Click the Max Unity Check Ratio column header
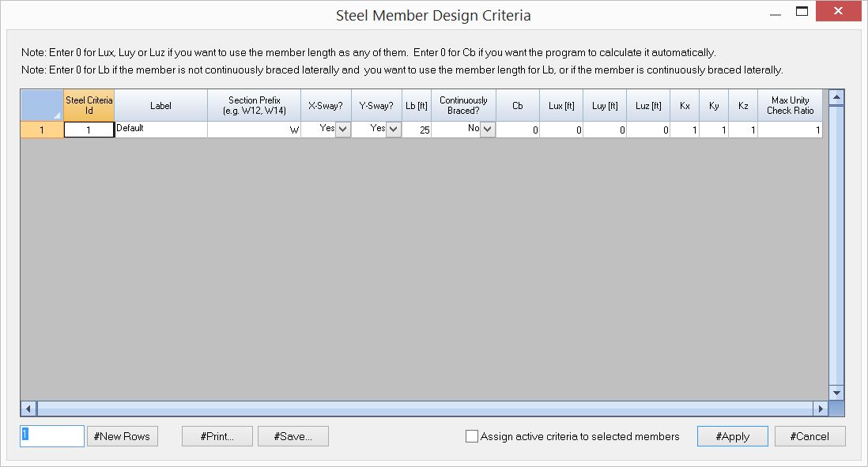This screenshot has width=868, height=467. [791, 104]
